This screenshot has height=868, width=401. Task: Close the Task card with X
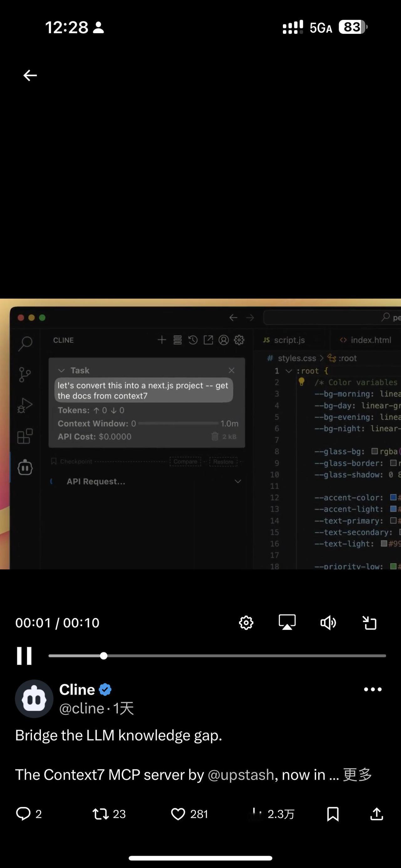point(232,370)
